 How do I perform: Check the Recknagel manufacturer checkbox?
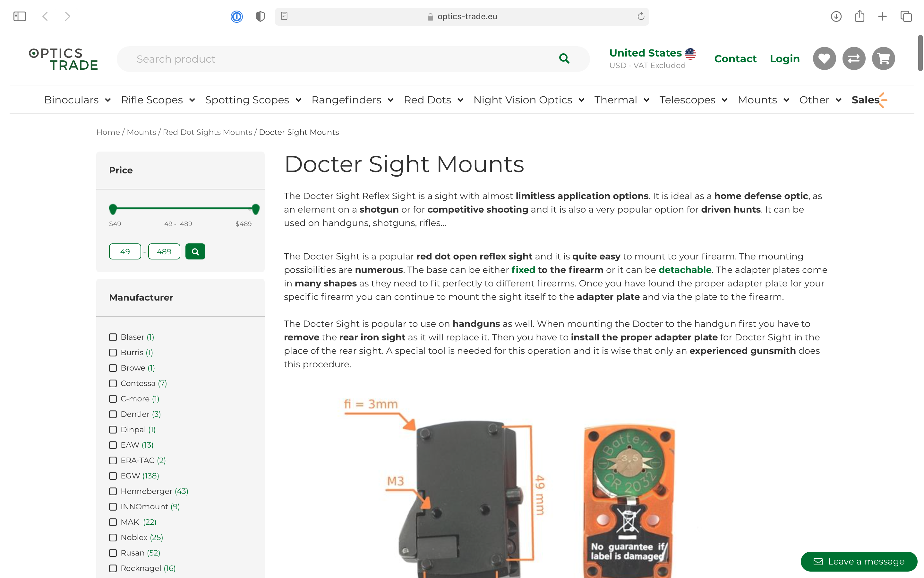pos(113,568)
